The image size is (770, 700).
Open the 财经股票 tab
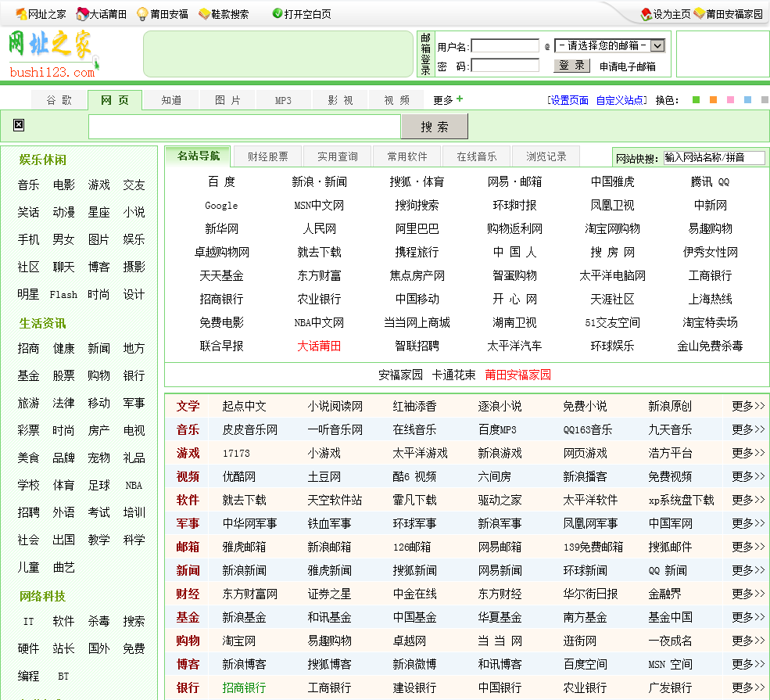(268, 156)
